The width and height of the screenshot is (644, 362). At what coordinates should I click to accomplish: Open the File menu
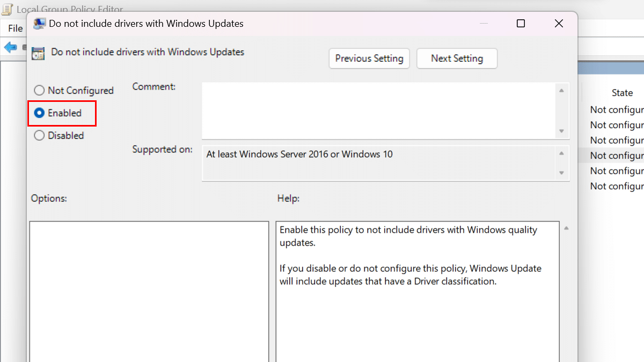[15, 28]
